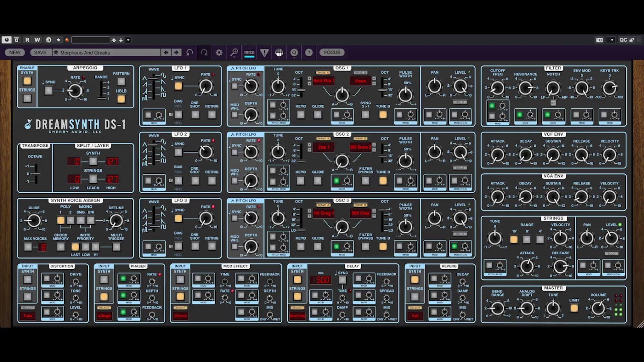644x362 pixels.
Task: Toggle the host plugin power bypass button
Action: tap(7, 40)
